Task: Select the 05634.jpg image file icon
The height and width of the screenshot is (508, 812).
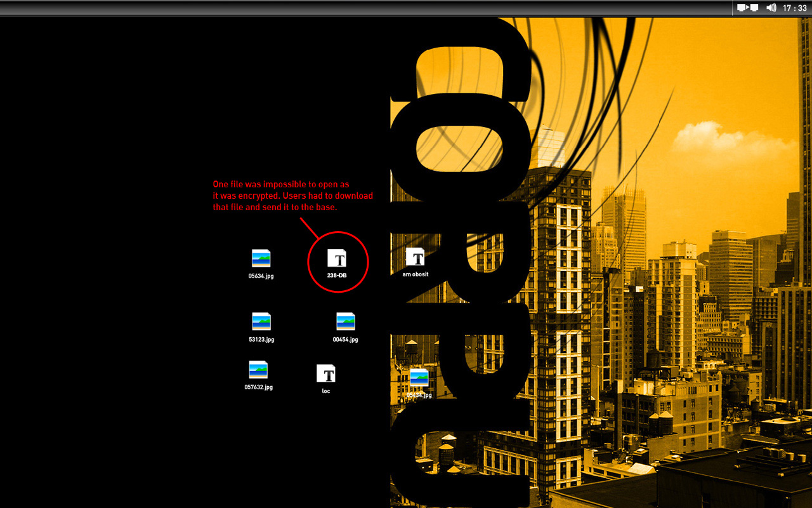Action: point(261,258)
